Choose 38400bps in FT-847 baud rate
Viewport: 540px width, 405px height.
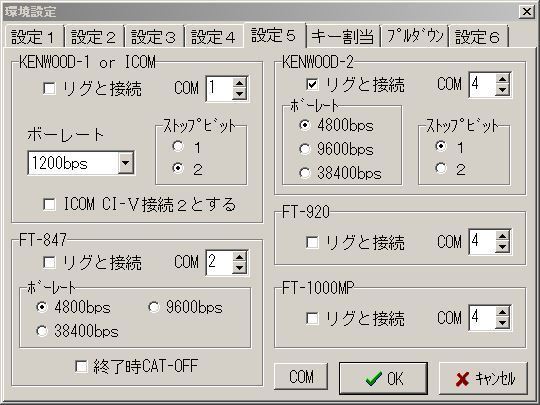click(x=42, y=331)
